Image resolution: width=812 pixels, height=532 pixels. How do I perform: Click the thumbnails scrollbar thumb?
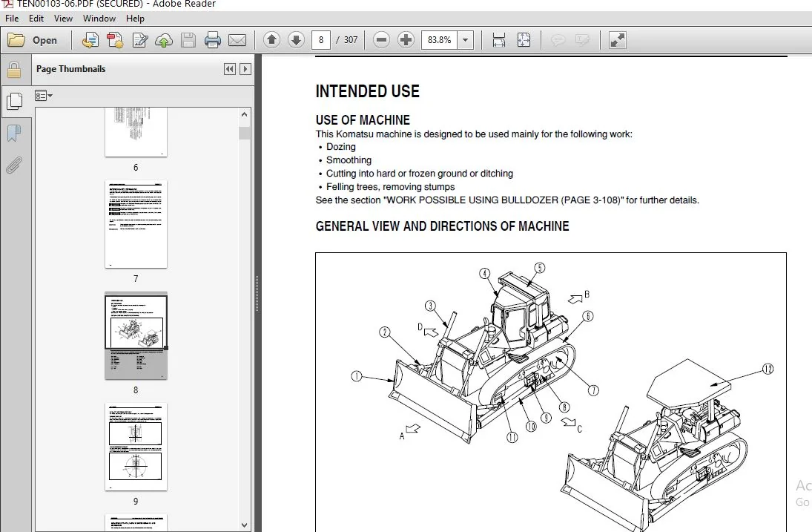[245, 133]
